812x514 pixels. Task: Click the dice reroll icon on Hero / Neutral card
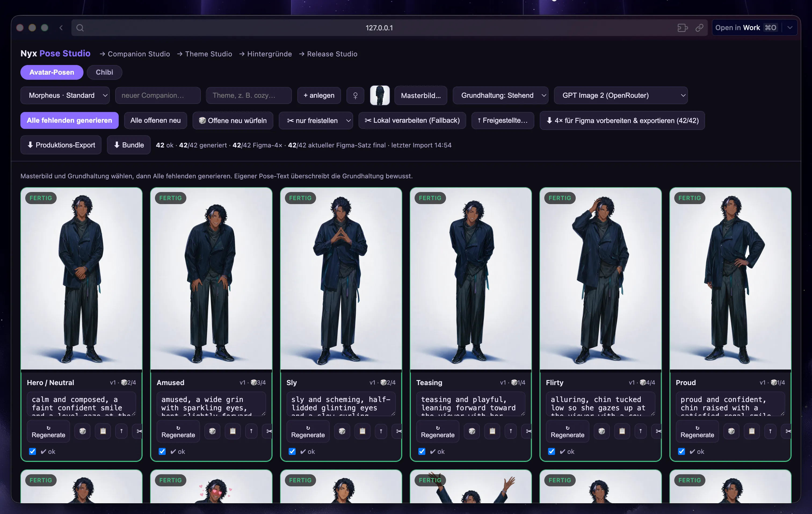click(x=82, y=431)
